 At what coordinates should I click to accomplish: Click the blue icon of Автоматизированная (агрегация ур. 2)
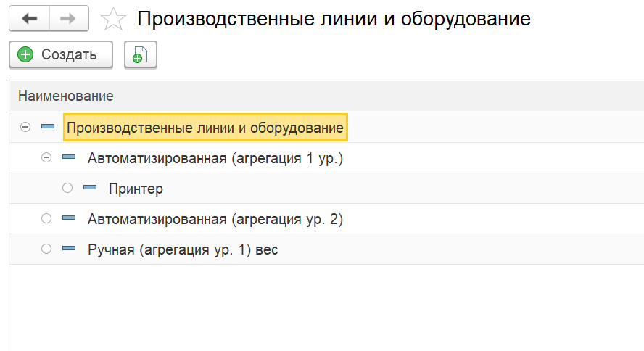(x=69, y=218)
